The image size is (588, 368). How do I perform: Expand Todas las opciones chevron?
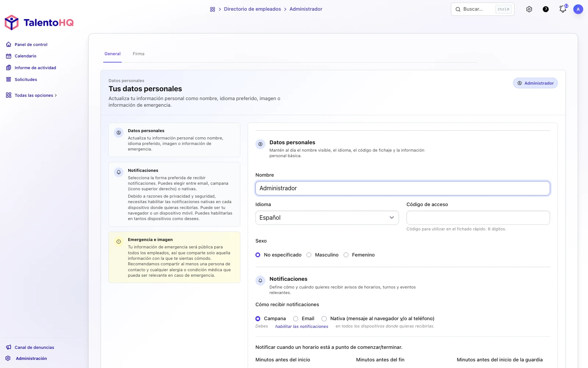point(56,95)
